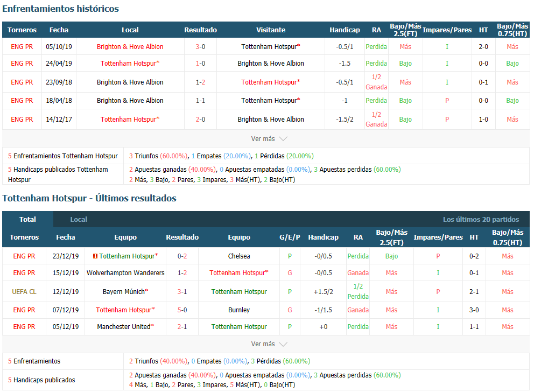Click 1/2 Ganada in the 23/09/18 row

point(376,82)
